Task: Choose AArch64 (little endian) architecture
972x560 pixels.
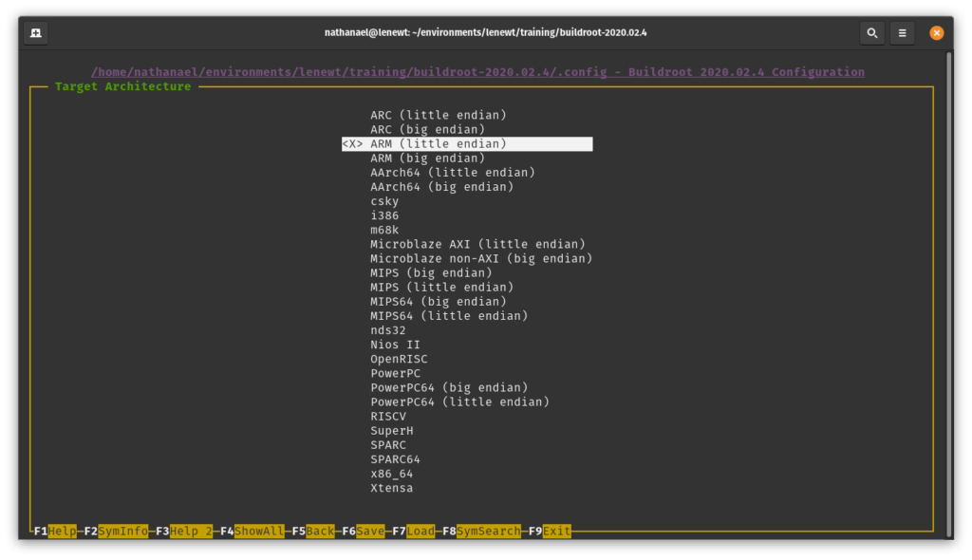Action: point(453,173)
